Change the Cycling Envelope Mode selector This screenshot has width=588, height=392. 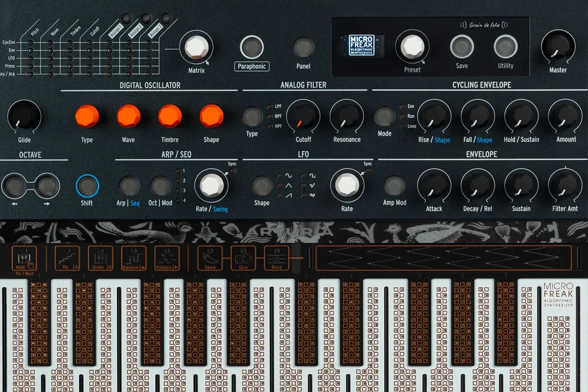click(x=384, y=116)
